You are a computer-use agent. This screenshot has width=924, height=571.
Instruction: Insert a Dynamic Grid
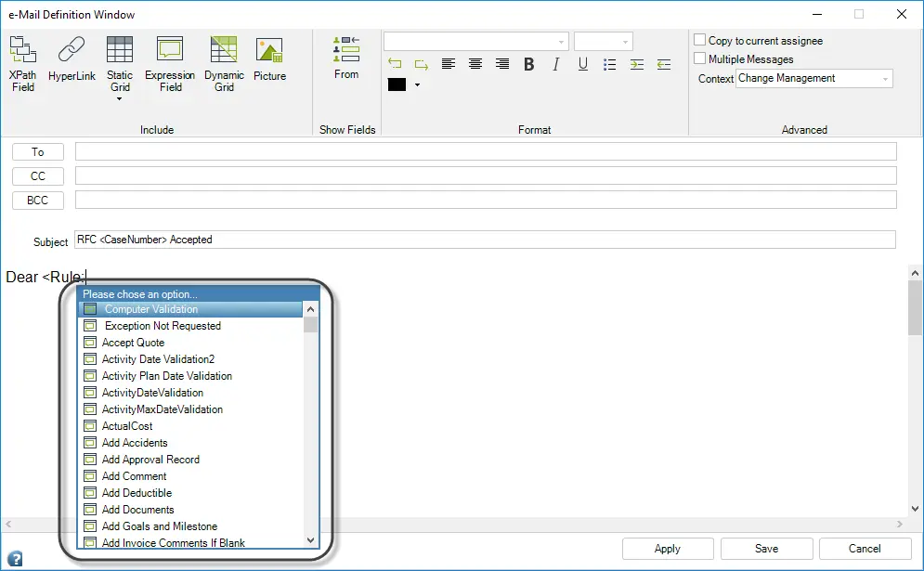[x=224, y=64]
